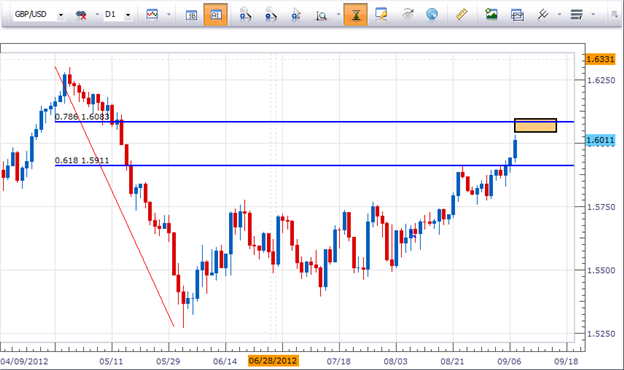Expand the chart type dropdown arrow
The height and width of the screenshot is (370, 624).
pos(169,15)
